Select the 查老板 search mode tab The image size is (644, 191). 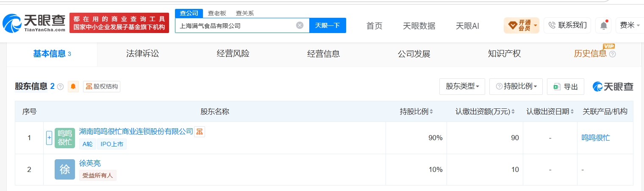[x=217, y=13]
